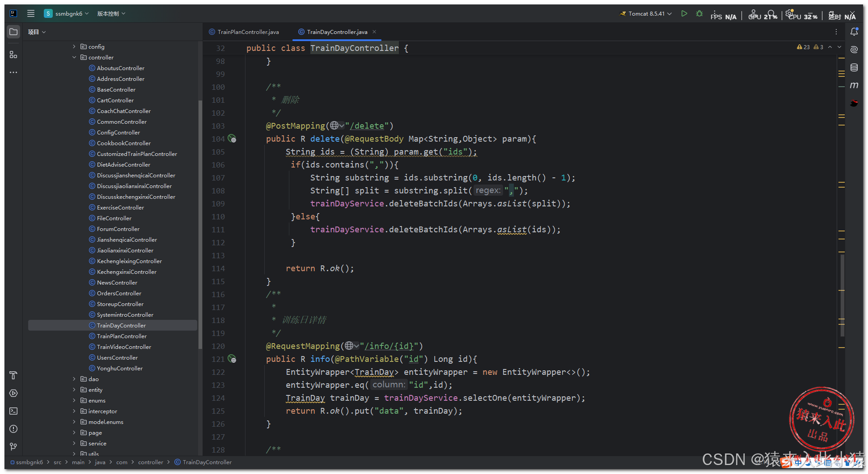Screen dimensions: 868x474
Task: Open the Terminal tool window
Action: point(13,411)
